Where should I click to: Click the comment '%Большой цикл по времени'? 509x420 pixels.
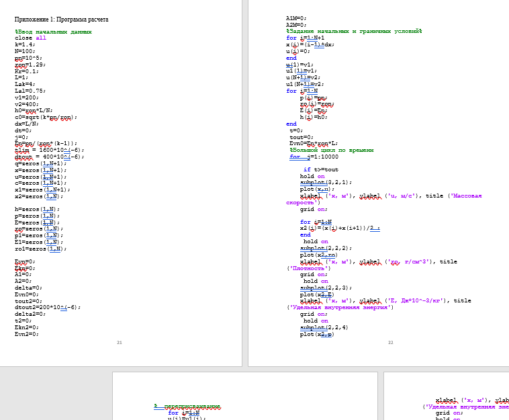tap(331, 150)
